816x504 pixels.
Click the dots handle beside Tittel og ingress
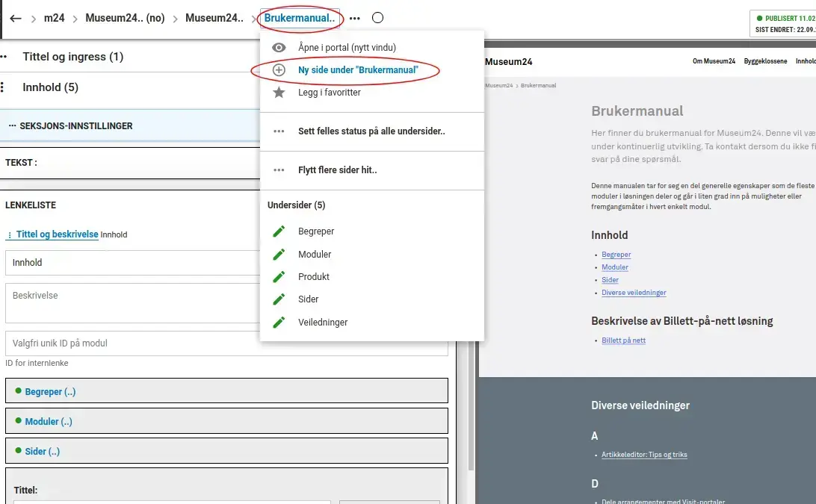(4, 56)
